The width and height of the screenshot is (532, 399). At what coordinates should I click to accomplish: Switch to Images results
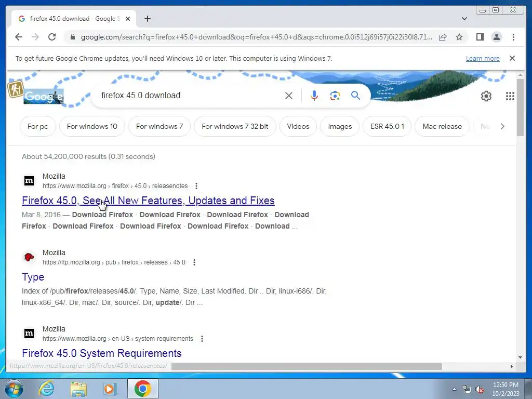(340, 126)
